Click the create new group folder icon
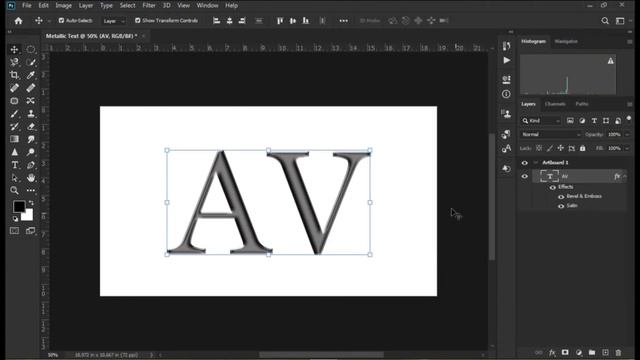This screenshot has height=360, width=640. click(x=592, y=353)
